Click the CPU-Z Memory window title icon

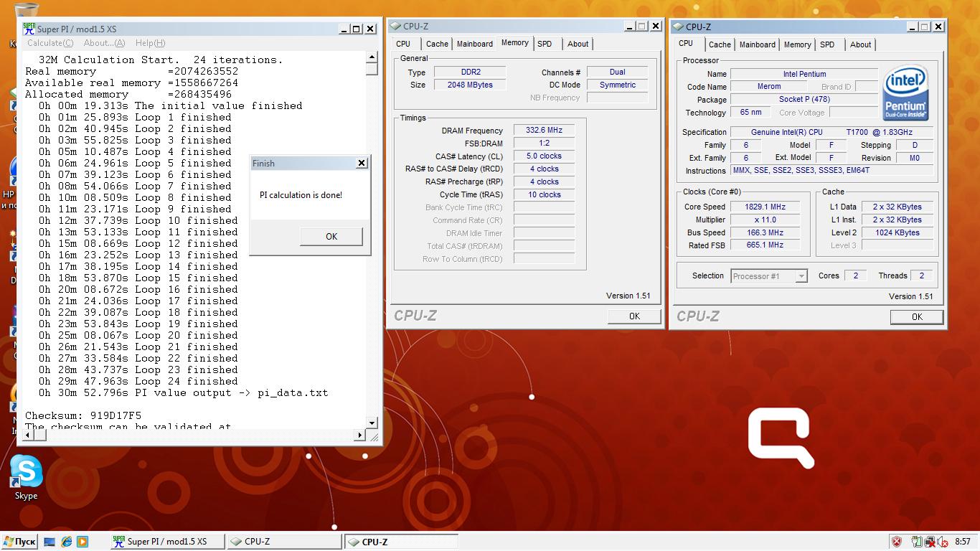click(395, 26)
